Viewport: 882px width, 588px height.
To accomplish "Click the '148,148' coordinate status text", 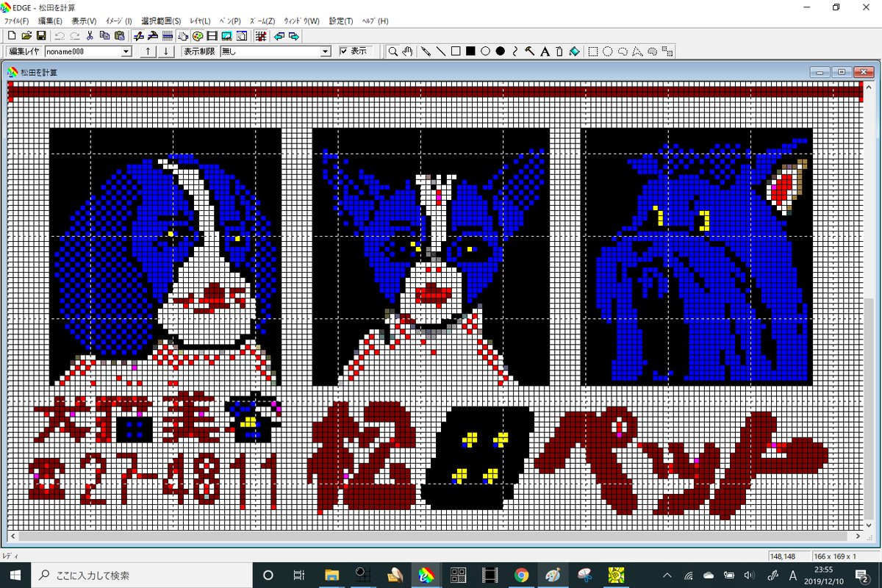I will tap(783, 556).
